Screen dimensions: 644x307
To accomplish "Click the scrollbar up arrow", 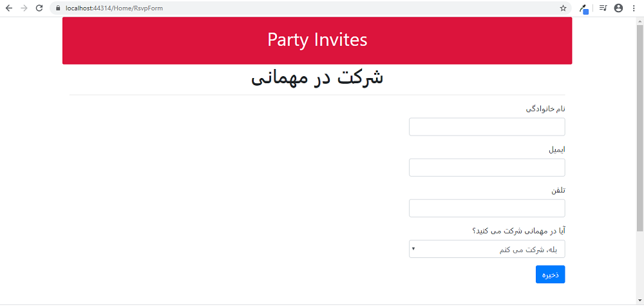I will point(640,21).
